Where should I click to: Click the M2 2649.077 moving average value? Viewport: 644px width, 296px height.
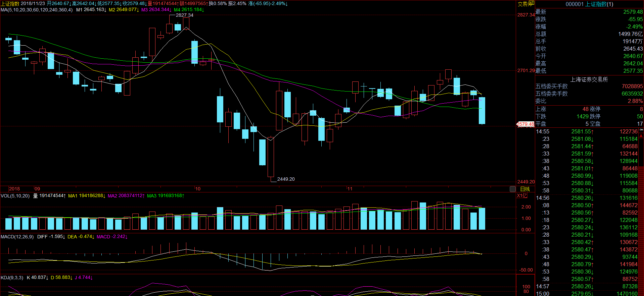pos(124,10)
